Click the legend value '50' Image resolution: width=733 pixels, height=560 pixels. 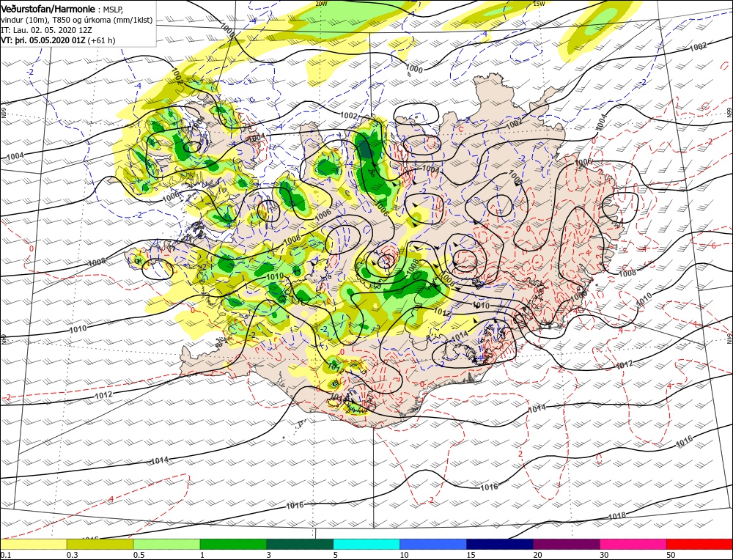coord(671,555)
